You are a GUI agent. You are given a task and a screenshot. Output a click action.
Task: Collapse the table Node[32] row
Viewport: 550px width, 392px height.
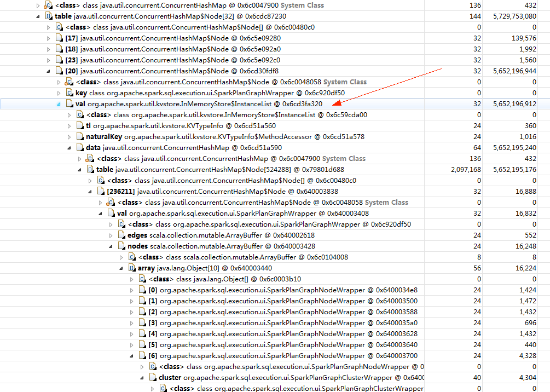click(x=38, y=16)
